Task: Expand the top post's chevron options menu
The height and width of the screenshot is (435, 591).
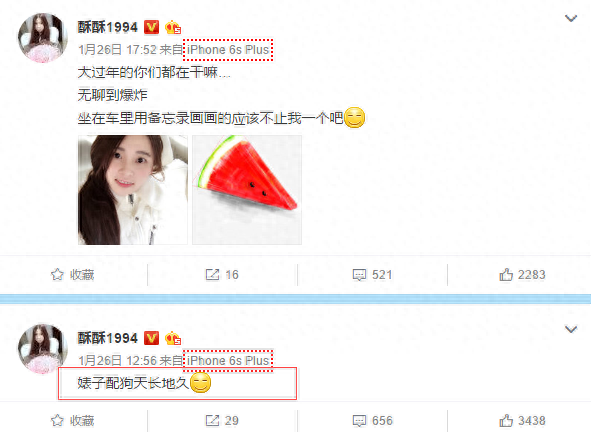Action: pos(571,18)
